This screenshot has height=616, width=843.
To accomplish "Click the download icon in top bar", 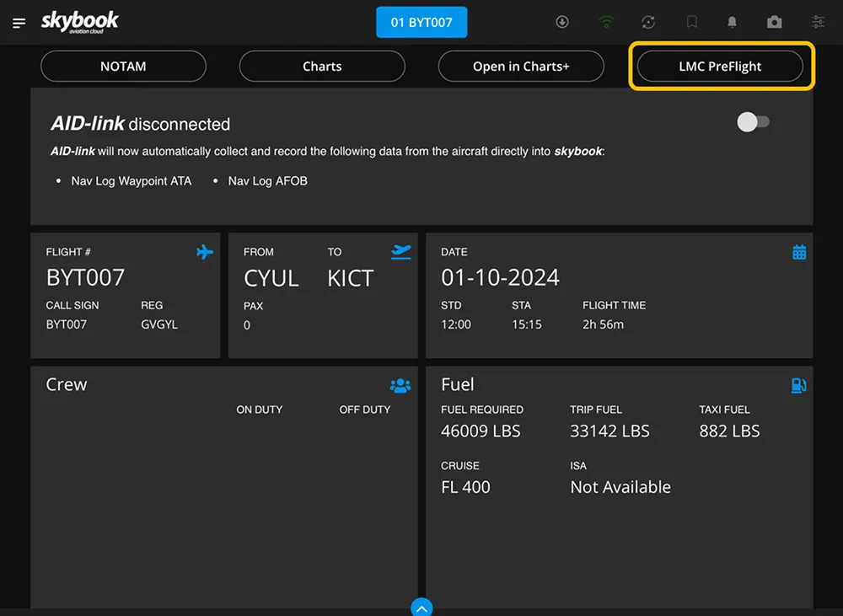I will (x=561, y=22).
